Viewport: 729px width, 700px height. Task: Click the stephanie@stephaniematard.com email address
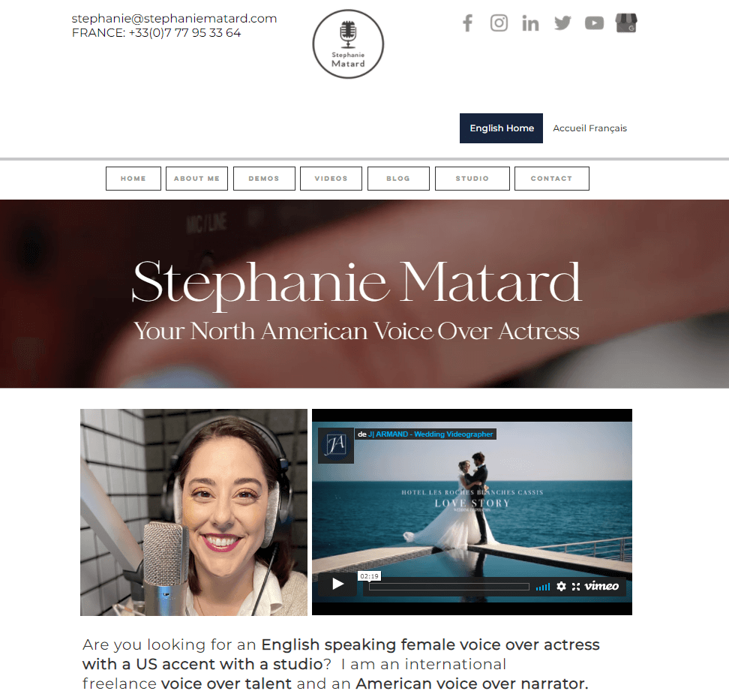pos(174,19)
